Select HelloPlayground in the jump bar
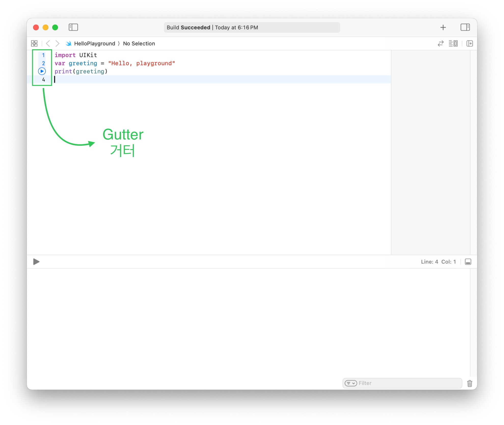This screenshot has width=504, height=425. coord(94,44)
